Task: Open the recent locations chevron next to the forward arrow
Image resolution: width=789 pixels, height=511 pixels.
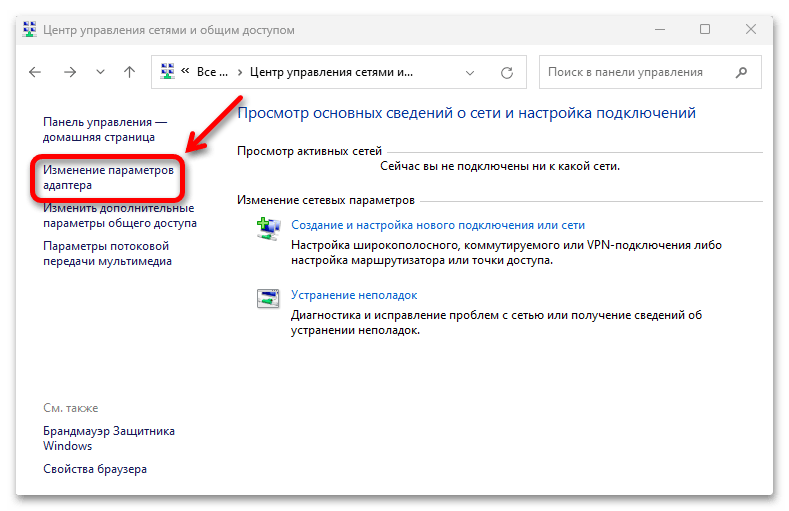Action: pos(101,72)
